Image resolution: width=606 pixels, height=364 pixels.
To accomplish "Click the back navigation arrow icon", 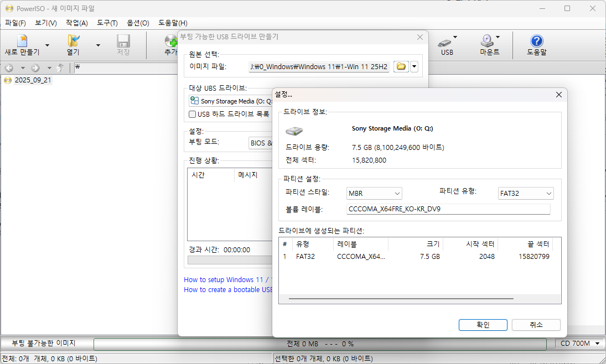I will pos(9,68).
